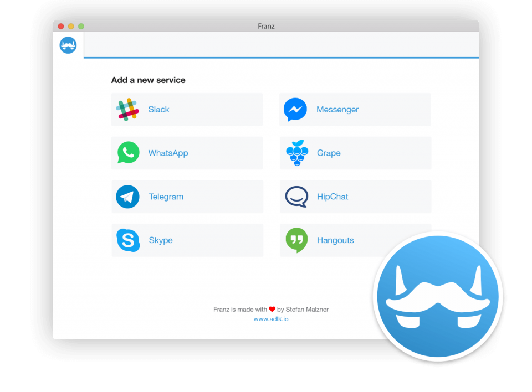
Task: Pick the Telegram service name
Action: click(x=166, y=197)
